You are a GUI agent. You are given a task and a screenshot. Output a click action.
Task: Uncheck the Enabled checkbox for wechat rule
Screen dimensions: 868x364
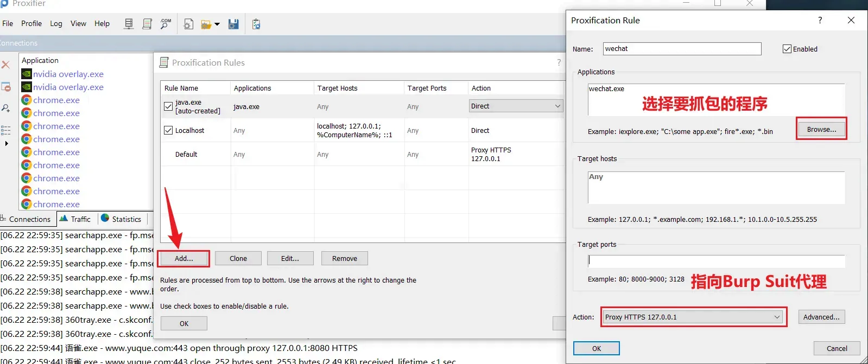(x=787, y=49)
